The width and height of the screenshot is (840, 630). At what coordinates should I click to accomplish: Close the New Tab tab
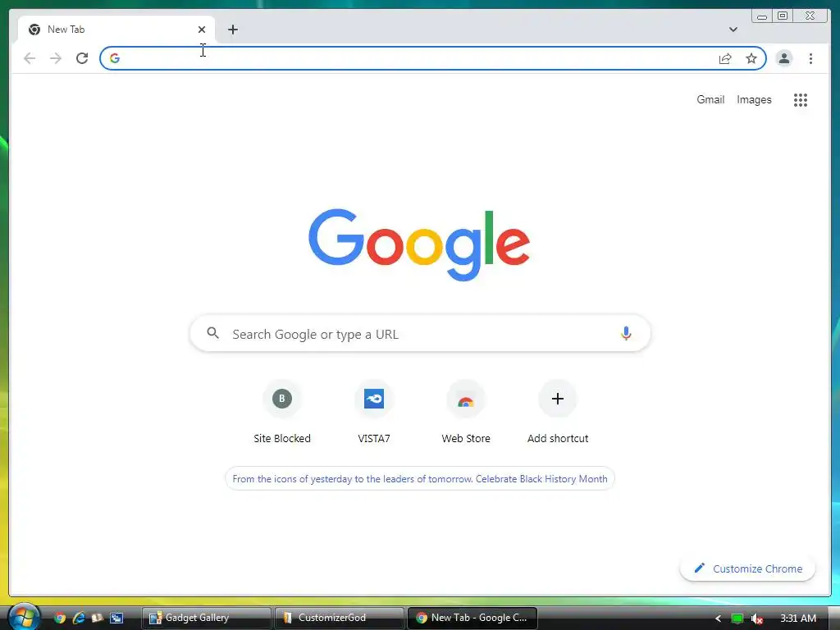click(202, 30)
